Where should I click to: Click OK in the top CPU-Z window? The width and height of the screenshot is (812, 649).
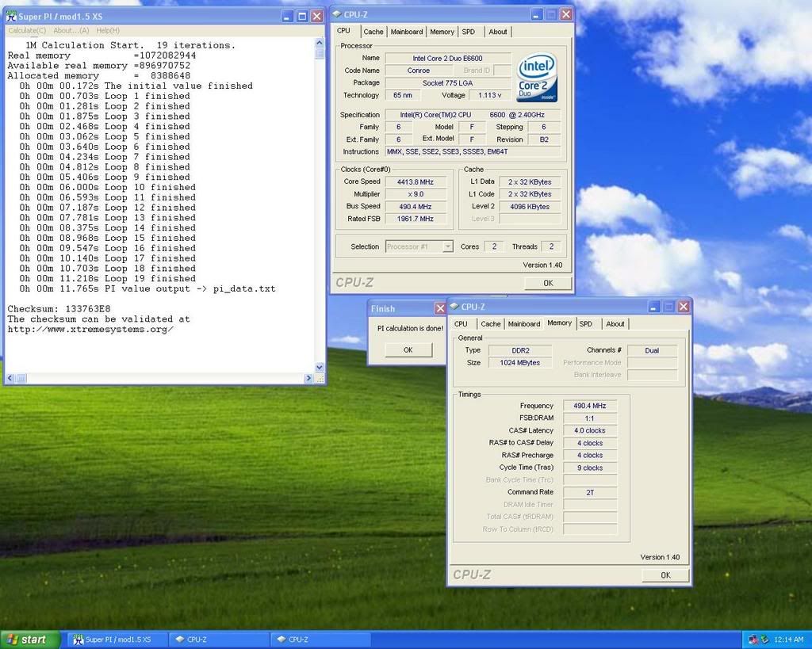[548, 282]
